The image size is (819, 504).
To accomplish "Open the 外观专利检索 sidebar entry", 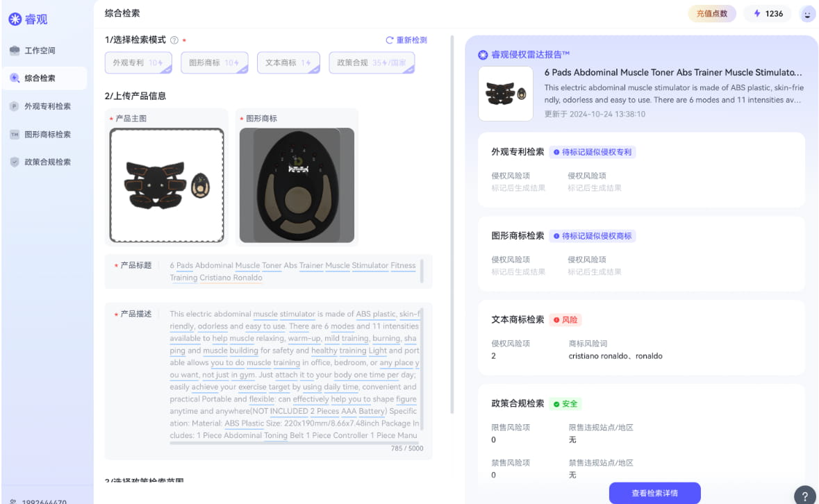I will click(x=49, y=106).
